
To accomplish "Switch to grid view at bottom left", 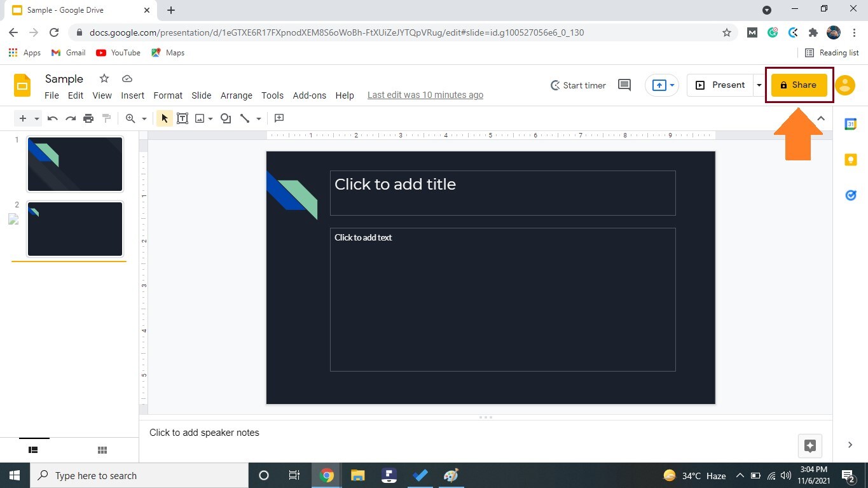I will (102, 450).
